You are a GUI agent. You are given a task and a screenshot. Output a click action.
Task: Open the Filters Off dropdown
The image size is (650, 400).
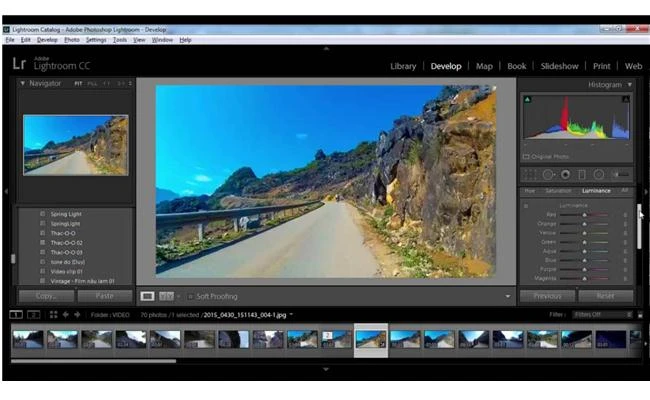coord(599,314)
